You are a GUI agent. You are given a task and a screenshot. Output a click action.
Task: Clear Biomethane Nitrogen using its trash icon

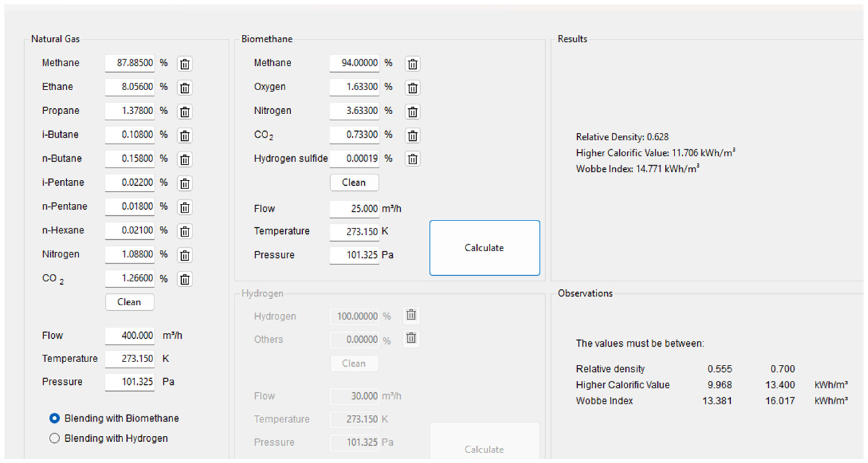click(412, 112)
